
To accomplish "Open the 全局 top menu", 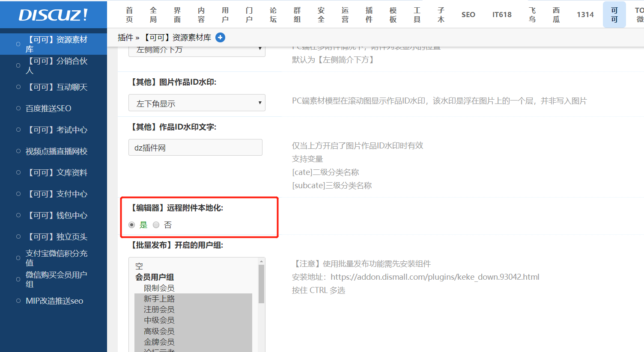I will (153, 15).
